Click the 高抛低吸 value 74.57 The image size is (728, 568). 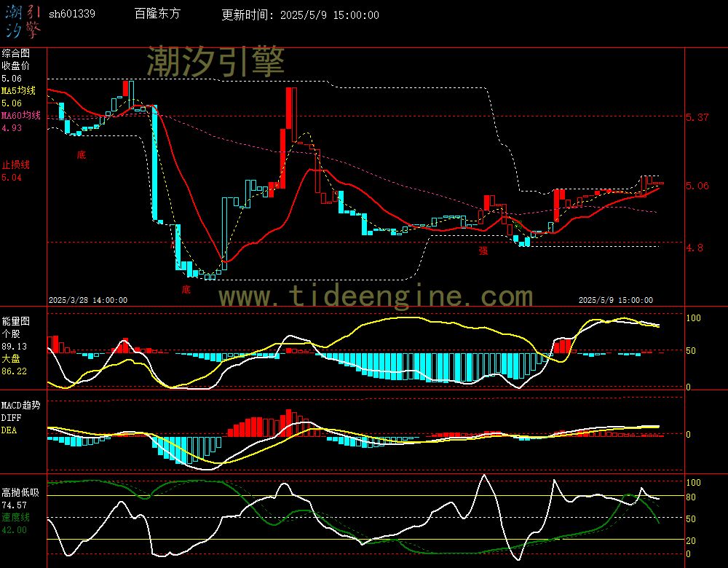(x=14, y=505)
